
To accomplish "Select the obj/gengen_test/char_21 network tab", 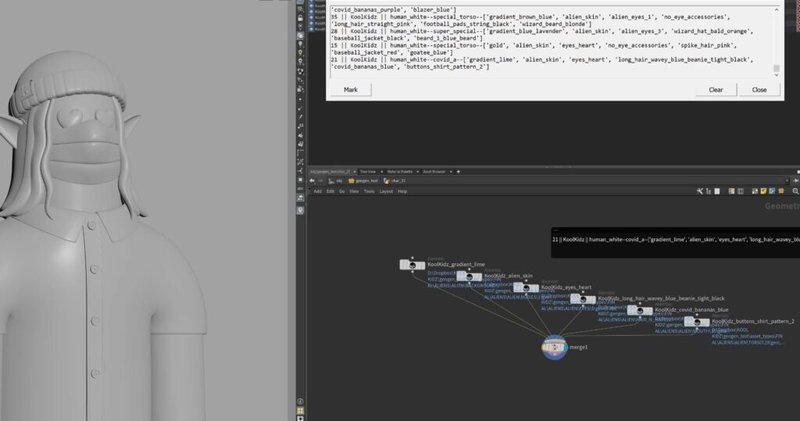I will [330, 171].
